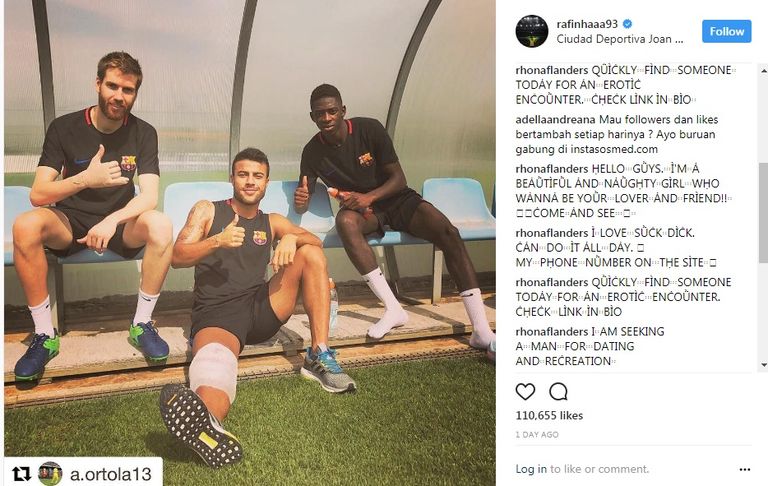Viewport: 768px width, 486px height.
Task: Open a.ortola13 avatar in repost tag
Action: click(x=50, y=474)
